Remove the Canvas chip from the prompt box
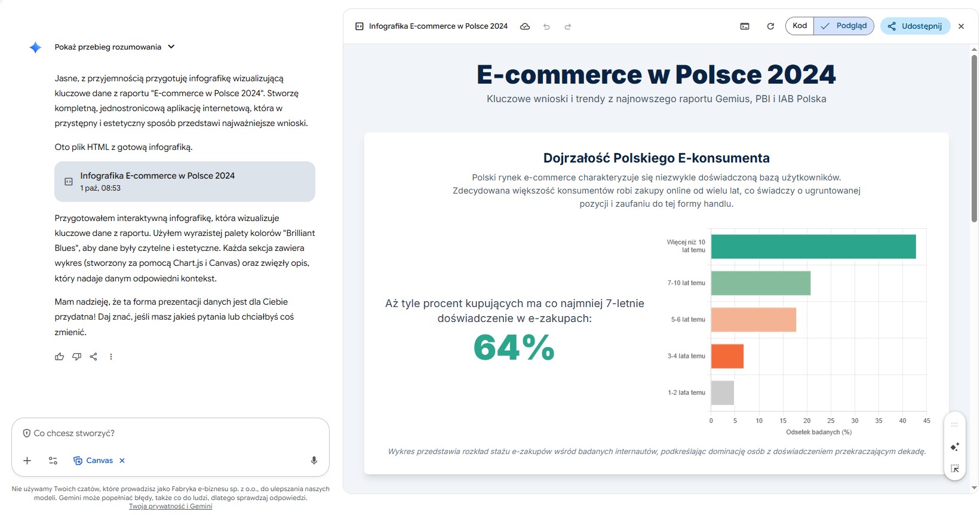The height and width of the screenshot is (515, 980). tap(122, 461)
